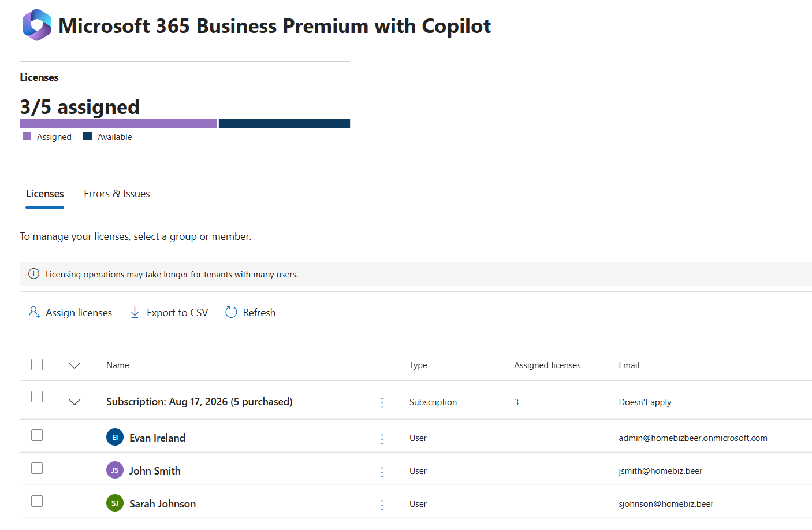Open the Evan Ireland user name
812x530 pixels.
[x=157, y=438]
